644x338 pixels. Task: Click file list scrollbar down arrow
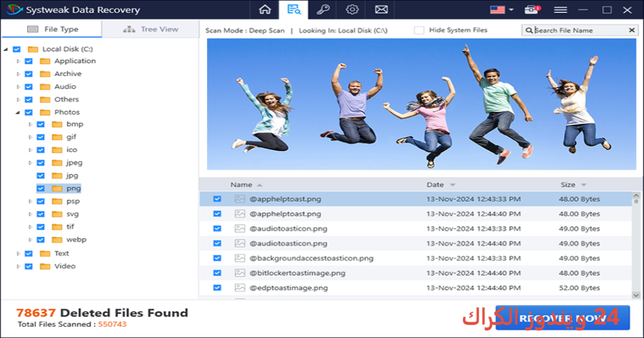tap(636, 295)
